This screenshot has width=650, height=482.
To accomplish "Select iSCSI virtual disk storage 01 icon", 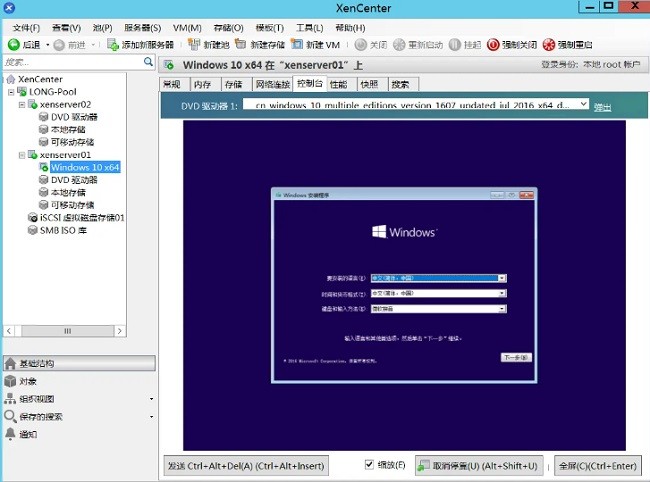I will (x=33, y=218).
